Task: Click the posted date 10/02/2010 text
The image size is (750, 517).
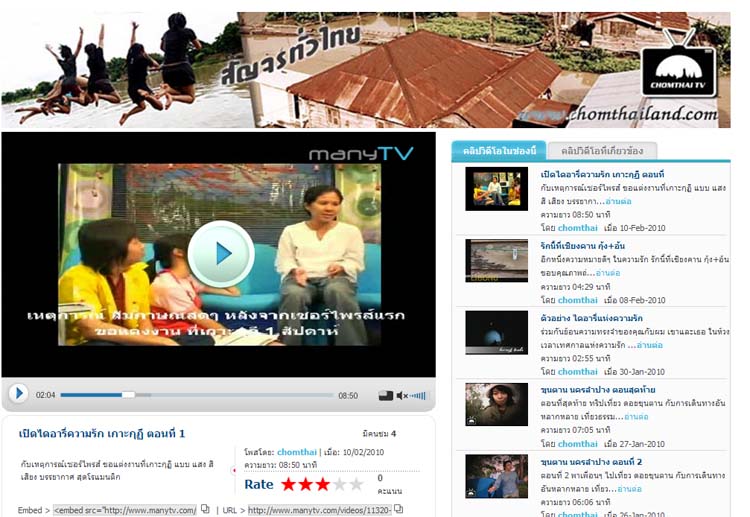Action: (x=363, y=452)
